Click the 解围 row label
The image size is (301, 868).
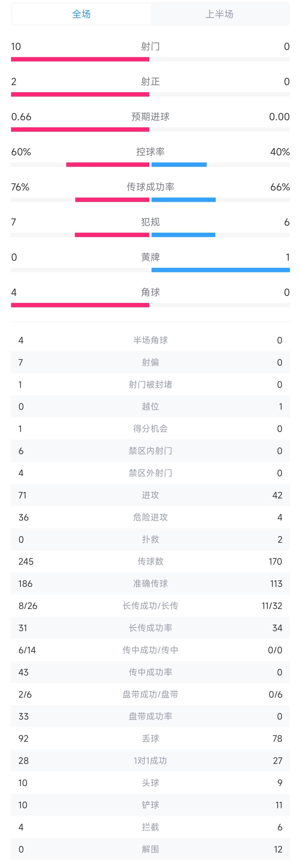pos(150,849)
